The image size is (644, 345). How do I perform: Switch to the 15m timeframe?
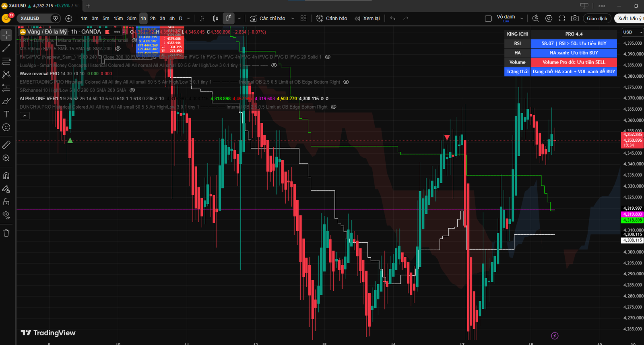click(x=118, y=19)
